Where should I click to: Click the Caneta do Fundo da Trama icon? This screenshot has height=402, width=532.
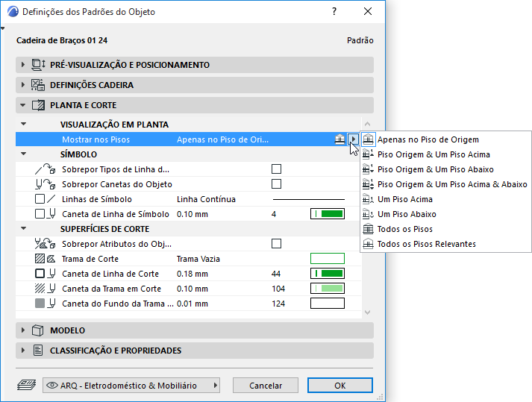45,304
